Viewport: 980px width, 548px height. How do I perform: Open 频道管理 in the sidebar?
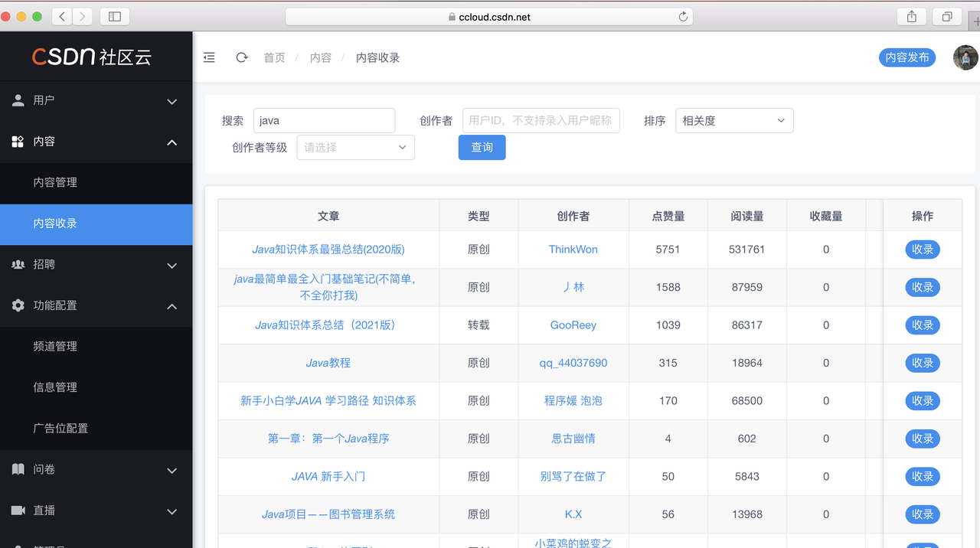pos(55,347)
